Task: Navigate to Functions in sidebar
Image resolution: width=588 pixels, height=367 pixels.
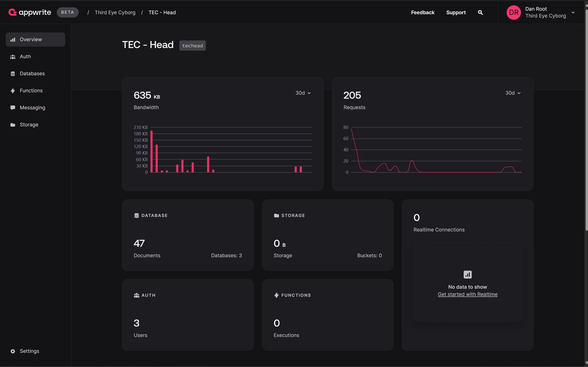Action: coord(35,91)
